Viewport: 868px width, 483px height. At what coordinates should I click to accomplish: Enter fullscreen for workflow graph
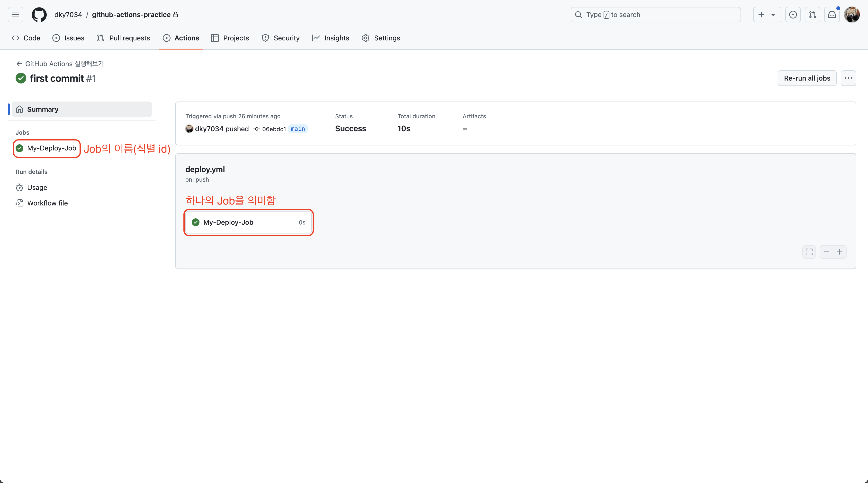809,252
